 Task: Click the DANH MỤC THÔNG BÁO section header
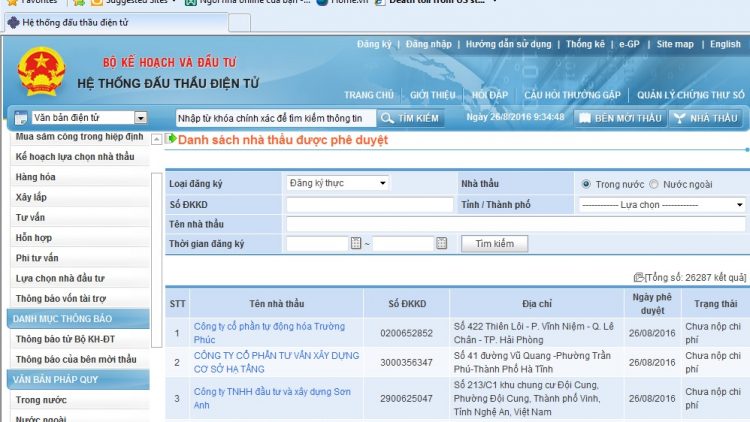78,319
